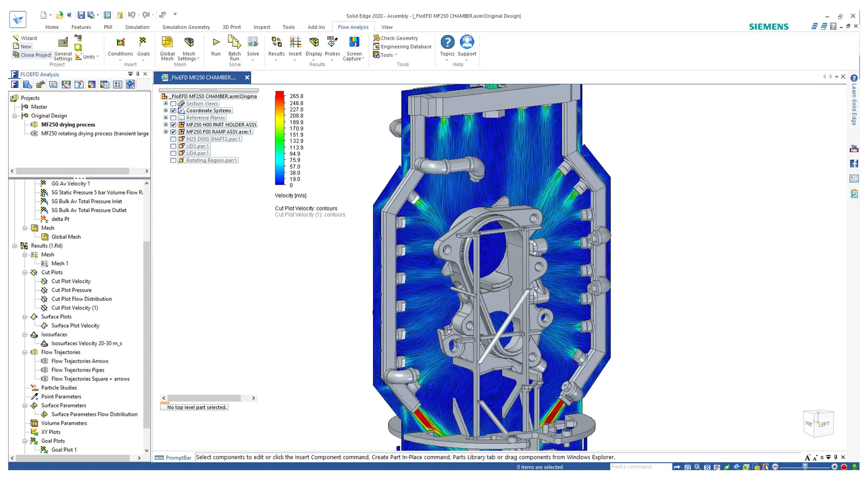Open Mesh Settings
The image size is (868, 480).
tap(189, 49)
